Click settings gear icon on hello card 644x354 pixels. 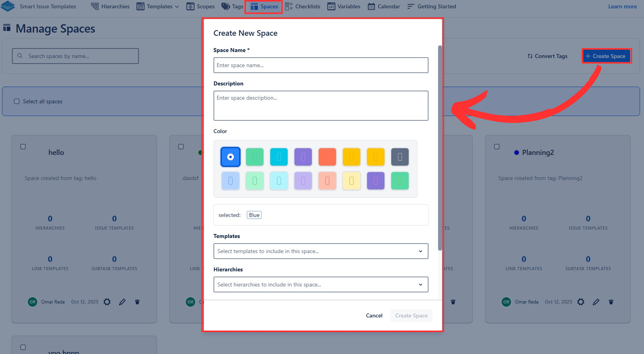[107, 302]
